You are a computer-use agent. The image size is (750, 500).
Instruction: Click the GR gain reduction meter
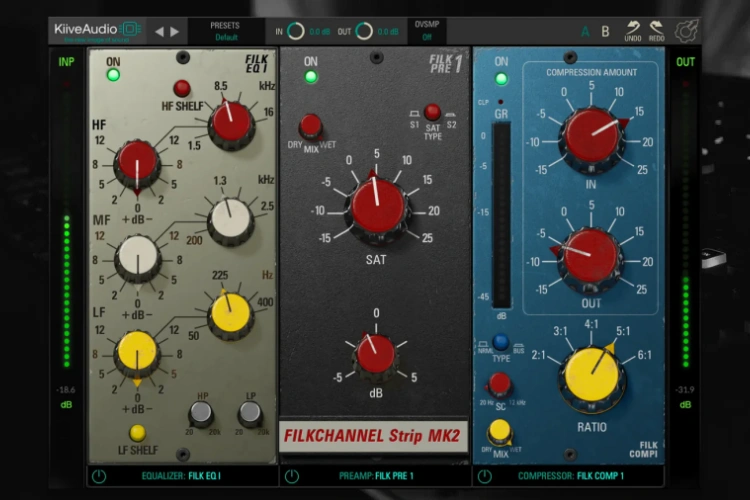(502, 215)
